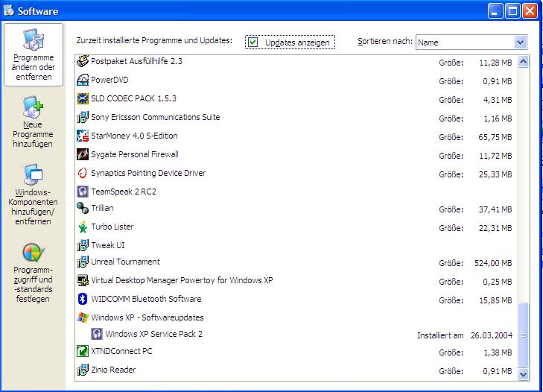Click the 22,31 MB size value
Image resolution: width=543 pixels, height=392 pixels.
(x=495, y=228)
